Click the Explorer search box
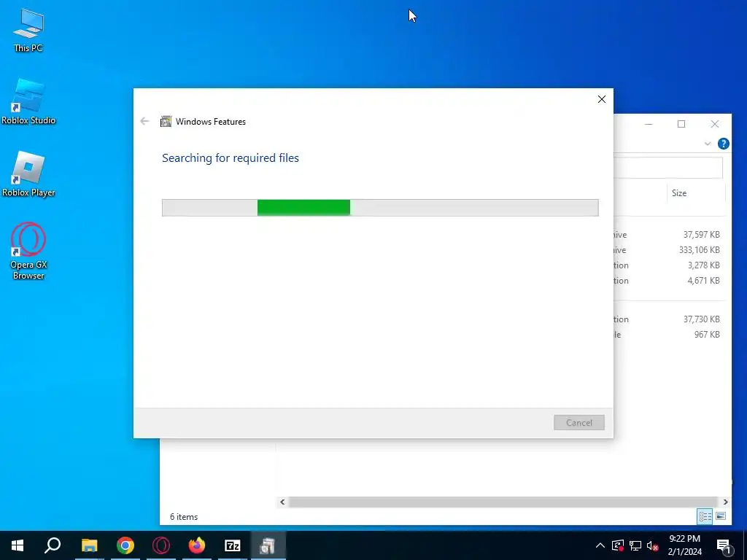This screenshot has height=560, width=747. point(668,168)
